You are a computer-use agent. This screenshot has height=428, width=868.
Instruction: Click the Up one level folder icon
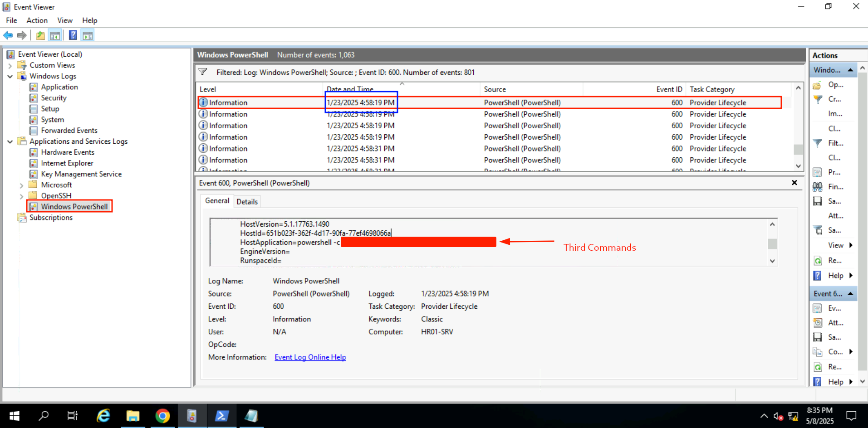[x=40, y=35]
